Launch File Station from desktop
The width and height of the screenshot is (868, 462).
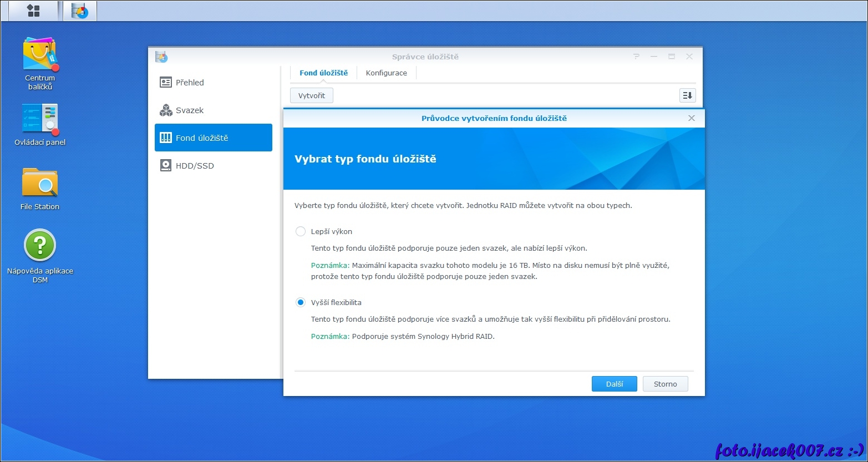click(40, 183)
